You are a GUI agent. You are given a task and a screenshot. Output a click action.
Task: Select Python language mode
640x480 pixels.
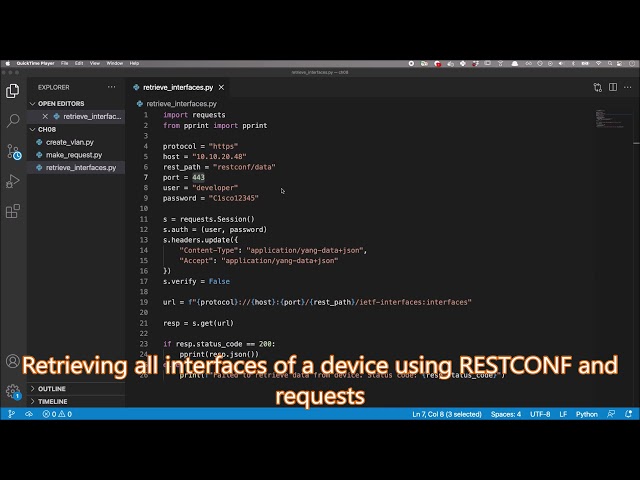[587, 414]
